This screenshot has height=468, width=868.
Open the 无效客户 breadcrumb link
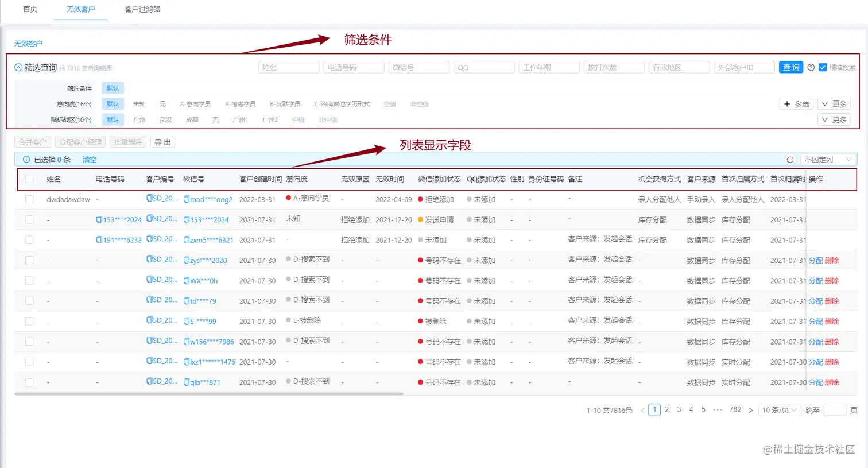[x=28, y=44]
